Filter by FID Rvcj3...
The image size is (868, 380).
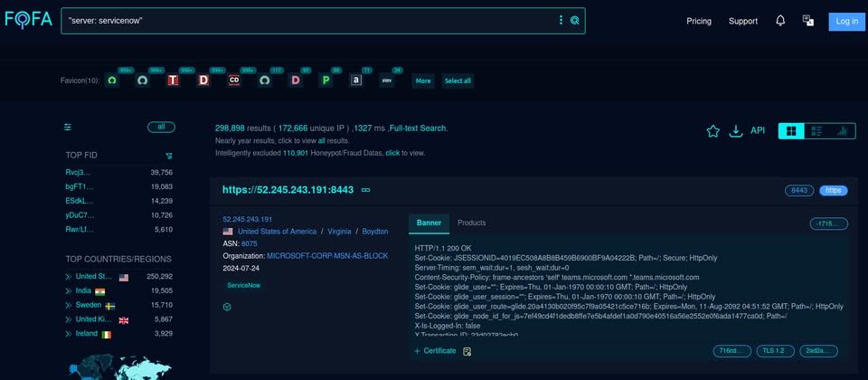78,172
